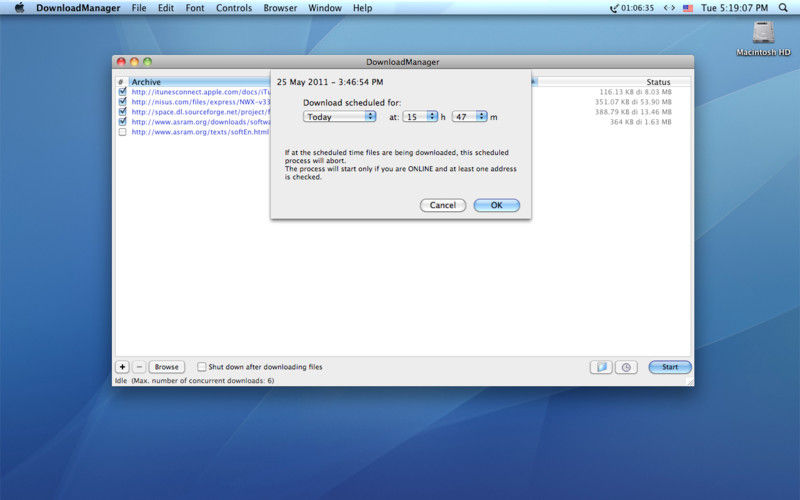Click the Start download button
Viewport: 800px width, 500px height.
pos(670,367)
